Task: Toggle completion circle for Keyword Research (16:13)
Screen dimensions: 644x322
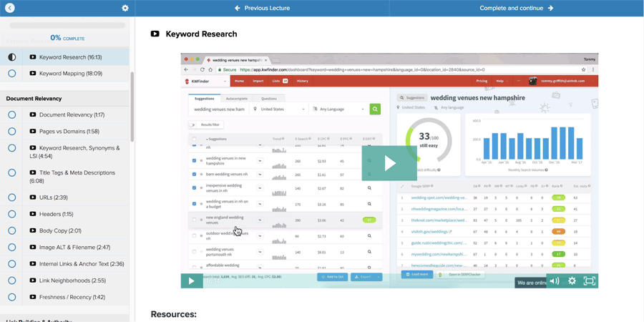Action: [12, 57]
